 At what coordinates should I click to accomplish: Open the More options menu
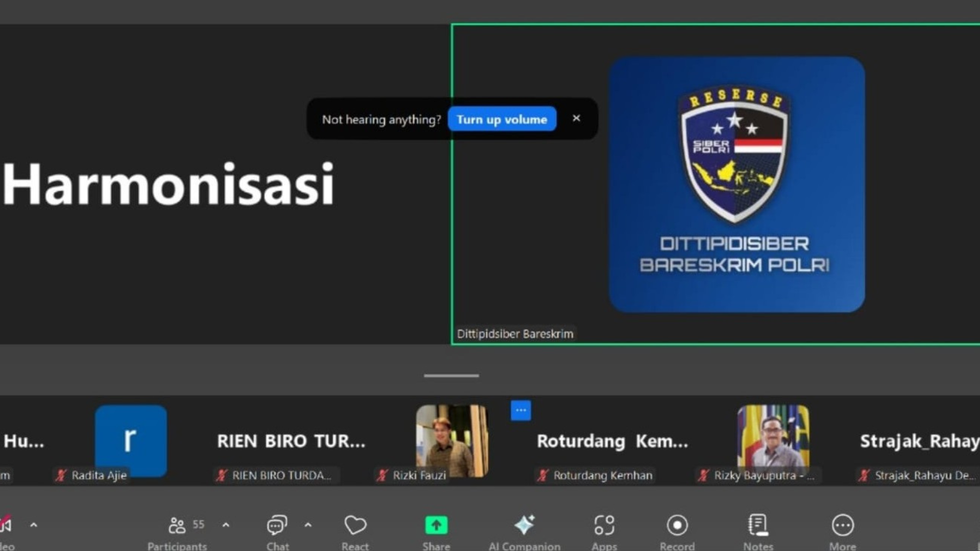coord(843,532)
